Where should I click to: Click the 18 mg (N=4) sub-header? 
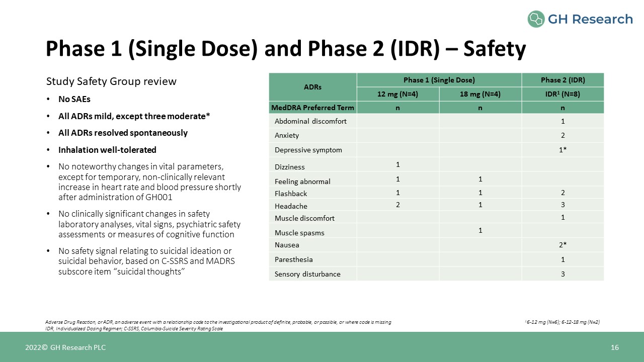click(480, 95)
